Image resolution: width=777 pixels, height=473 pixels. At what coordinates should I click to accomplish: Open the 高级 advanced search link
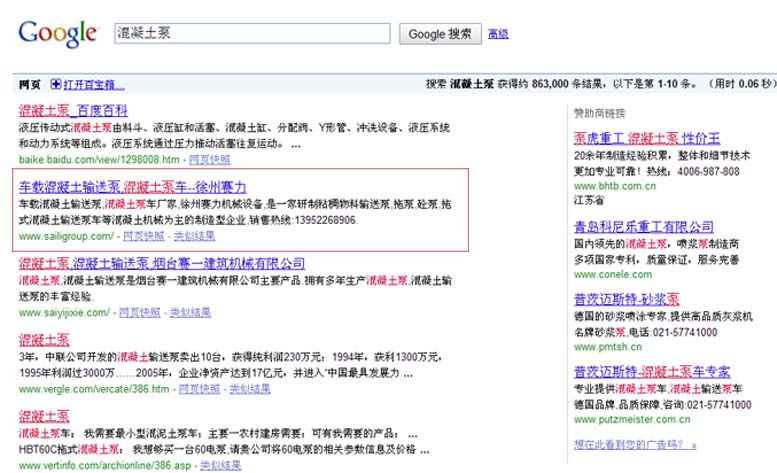click(498, 34)
